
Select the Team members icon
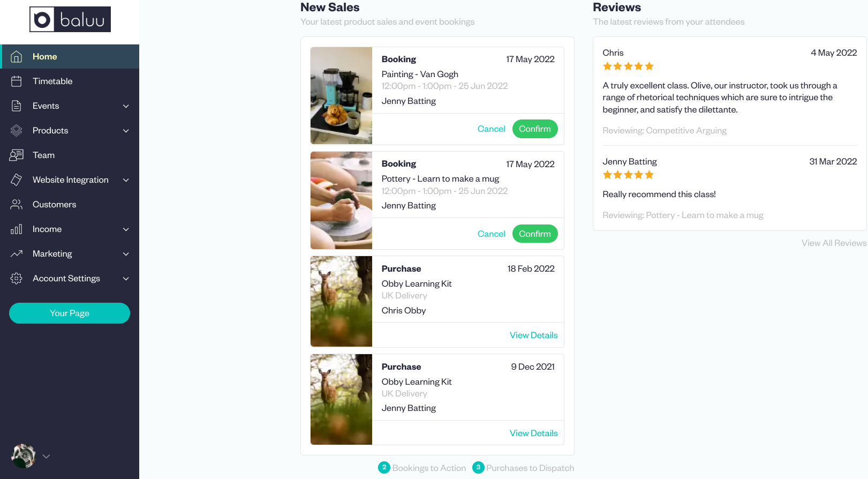(17, 155)
